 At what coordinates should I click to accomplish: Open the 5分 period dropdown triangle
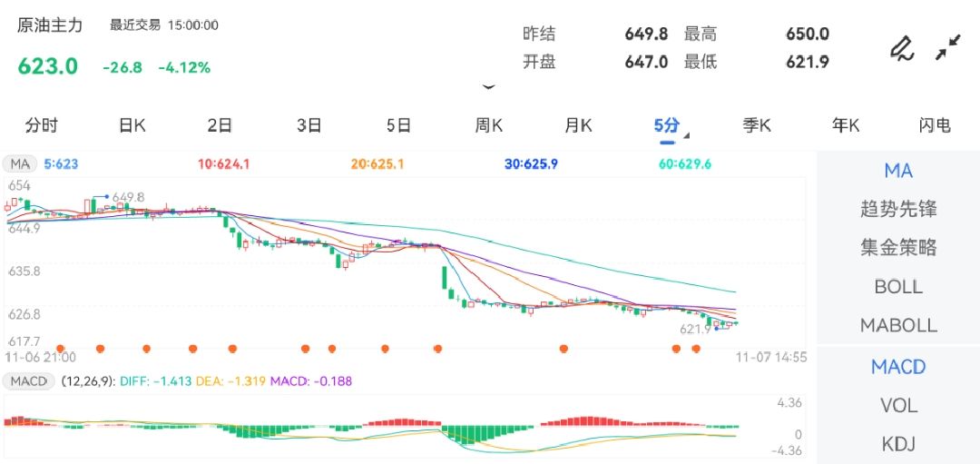(686, 136)
